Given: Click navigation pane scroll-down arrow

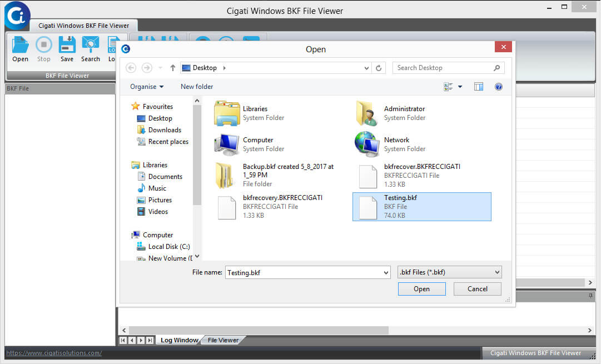Looking at the screenshot, I should pyautogui.click(x=197, y=256).
